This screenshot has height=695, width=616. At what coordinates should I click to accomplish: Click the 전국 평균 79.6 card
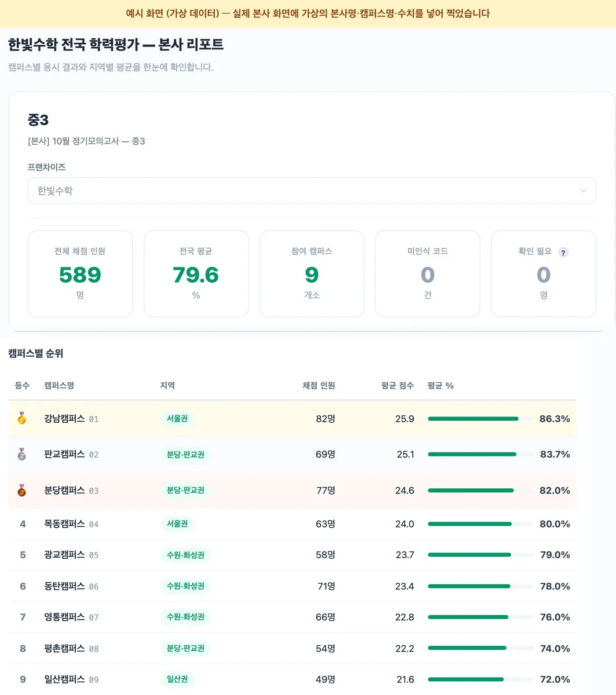pyautogui.click(x=196, y=274)
